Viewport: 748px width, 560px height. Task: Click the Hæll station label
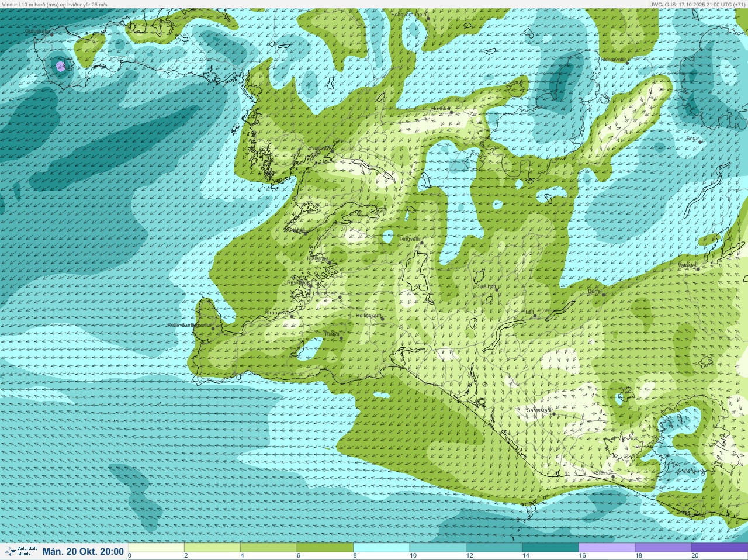(x=528, y=312)
